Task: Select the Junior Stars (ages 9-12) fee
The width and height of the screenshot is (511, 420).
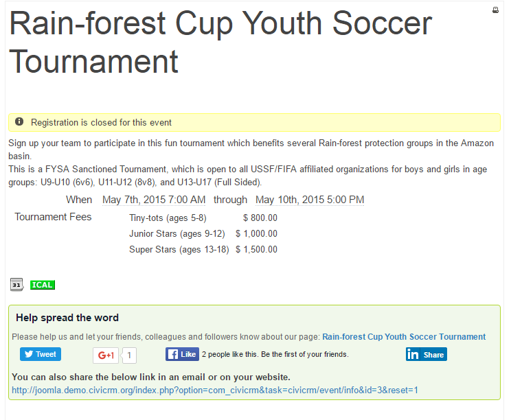Action: 177,234
